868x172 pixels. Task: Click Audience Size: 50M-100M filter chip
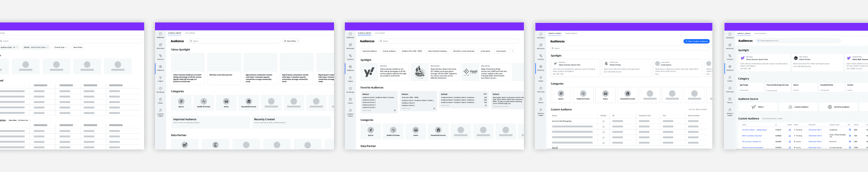412,51
